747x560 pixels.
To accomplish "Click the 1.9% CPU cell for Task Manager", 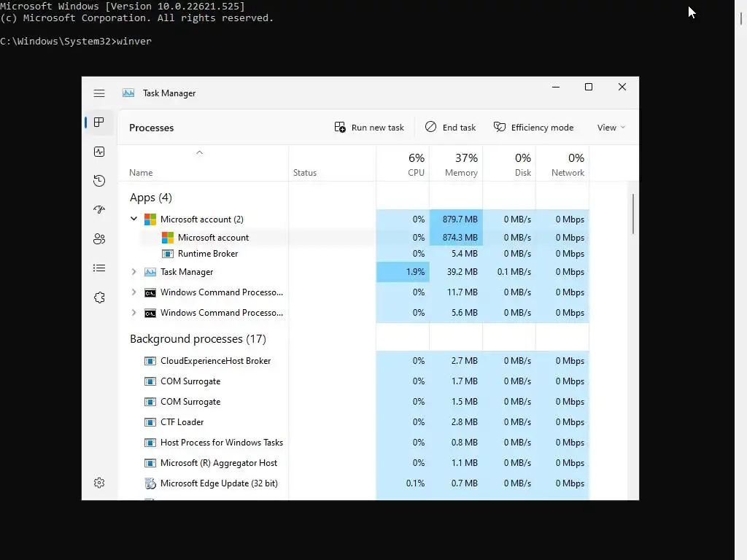I will click(x=403, y=272).
